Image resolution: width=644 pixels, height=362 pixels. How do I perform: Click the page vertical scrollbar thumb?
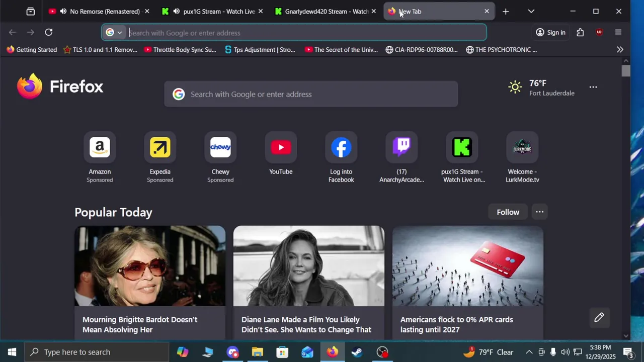pyautogui.click(x=626, y=71)
